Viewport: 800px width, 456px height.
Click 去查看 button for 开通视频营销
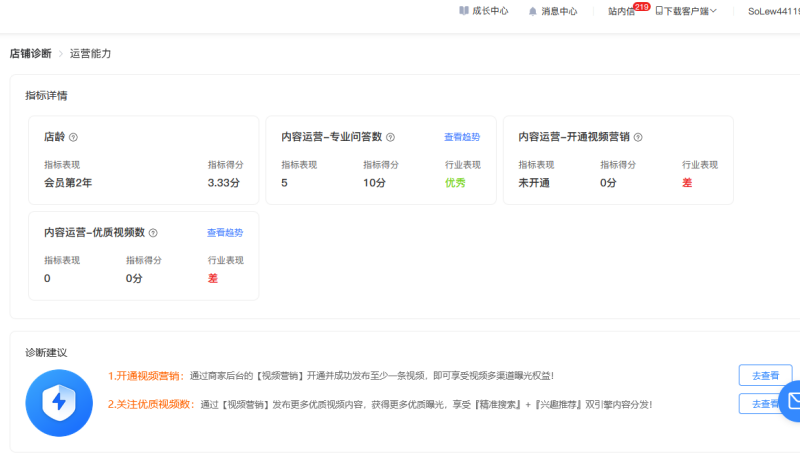pos(765,375)
